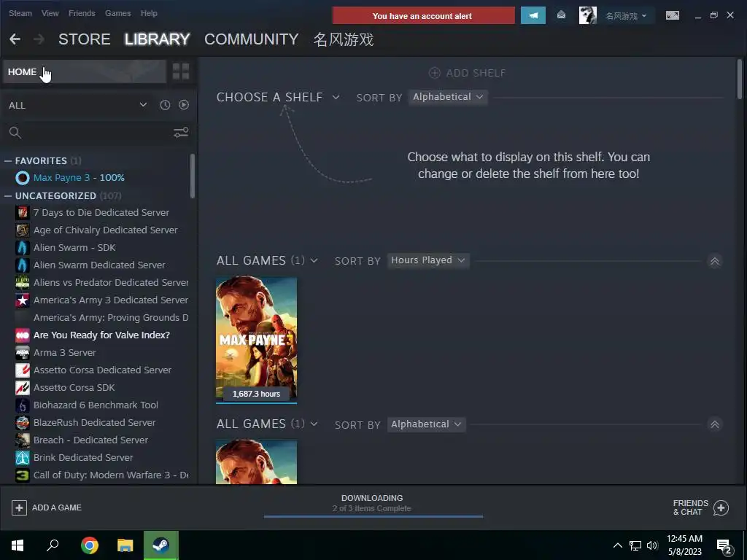
Task: Click the HOME button
Action: point(84,71)
